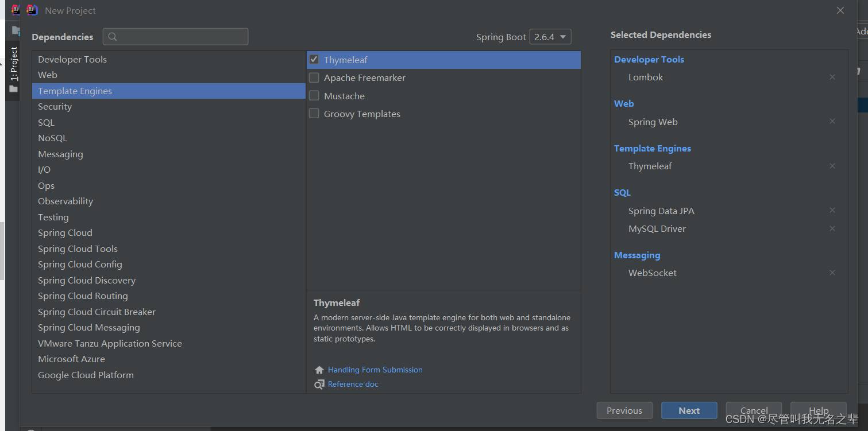Select Spring Cloud Routing category
The width and height of the screenshot is (868, 431).
click(x=169, y=296)
